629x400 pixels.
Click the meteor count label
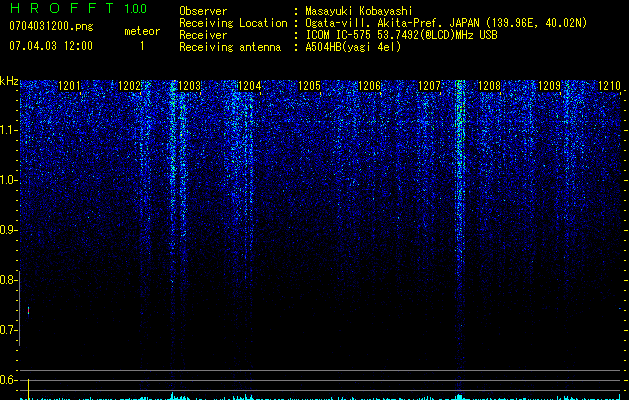click(x=142, y=31)
